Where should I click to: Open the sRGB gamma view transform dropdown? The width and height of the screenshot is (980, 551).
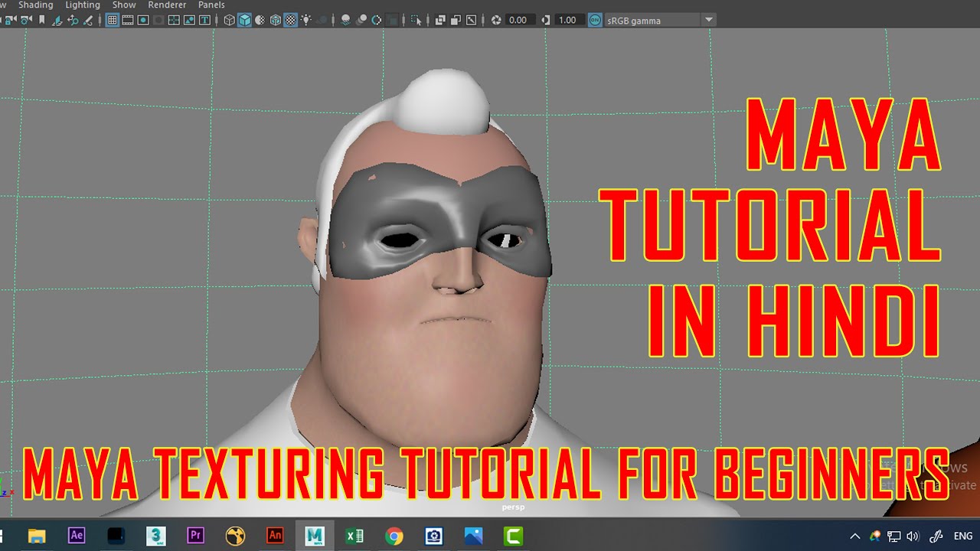pos(652,21)
